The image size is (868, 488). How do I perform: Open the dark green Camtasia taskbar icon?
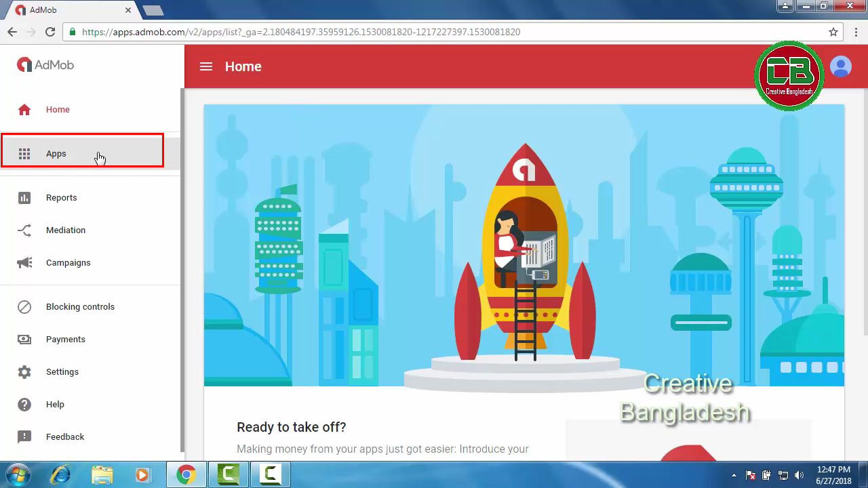(x=228, y=474)
